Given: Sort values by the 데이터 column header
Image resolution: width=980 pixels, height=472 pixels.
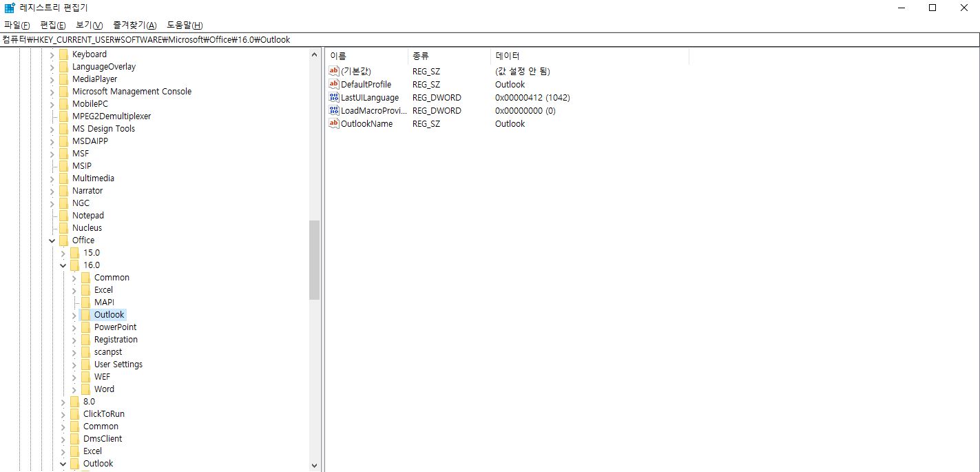Looking at the screenshot, I should coord(590,56).
